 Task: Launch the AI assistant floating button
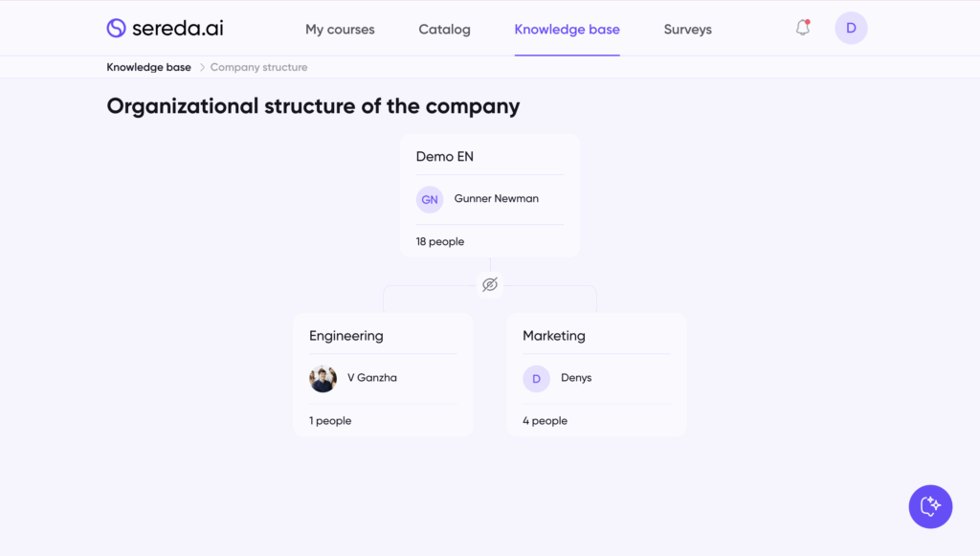coord(930,506)
